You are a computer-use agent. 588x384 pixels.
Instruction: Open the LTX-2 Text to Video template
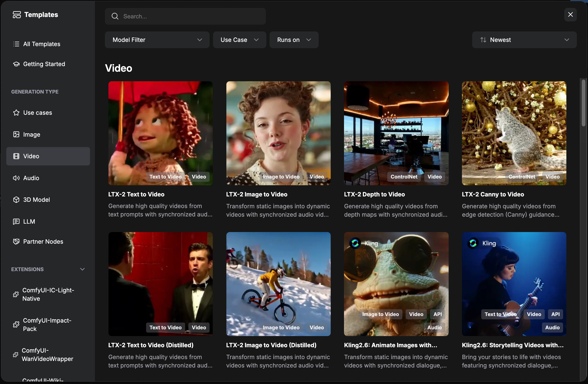click(x=160, y=133)
